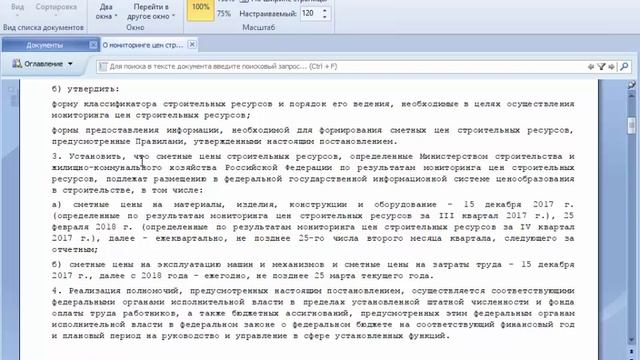This screenshot has width=640, height=360.
Task: Close the О мониторинге цен стр... tab
Action: [x=192, y=44]
